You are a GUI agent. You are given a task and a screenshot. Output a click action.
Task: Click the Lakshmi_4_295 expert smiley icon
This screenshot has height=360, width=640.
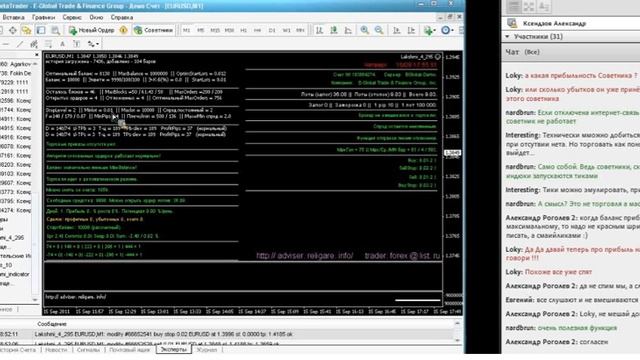(x=438, y=57)
